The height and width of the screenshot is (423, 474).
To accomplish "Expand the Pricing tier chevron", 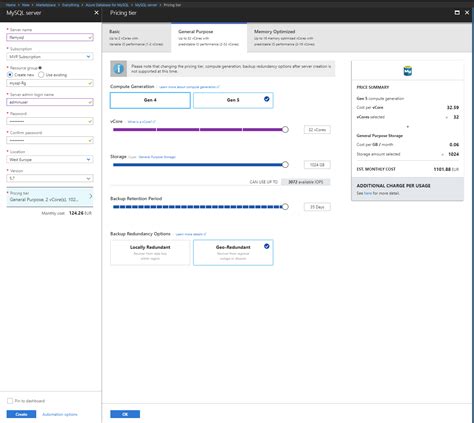I will coord(91,196).
